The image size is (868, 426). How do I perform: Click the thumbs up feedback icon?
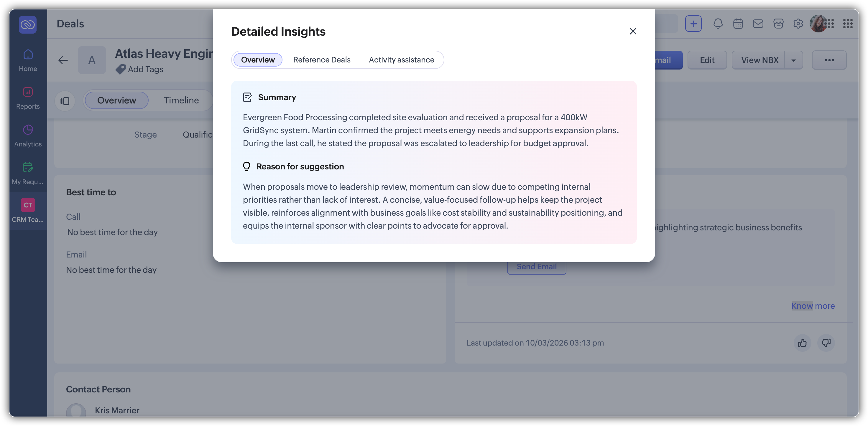[x=802, y=343]
